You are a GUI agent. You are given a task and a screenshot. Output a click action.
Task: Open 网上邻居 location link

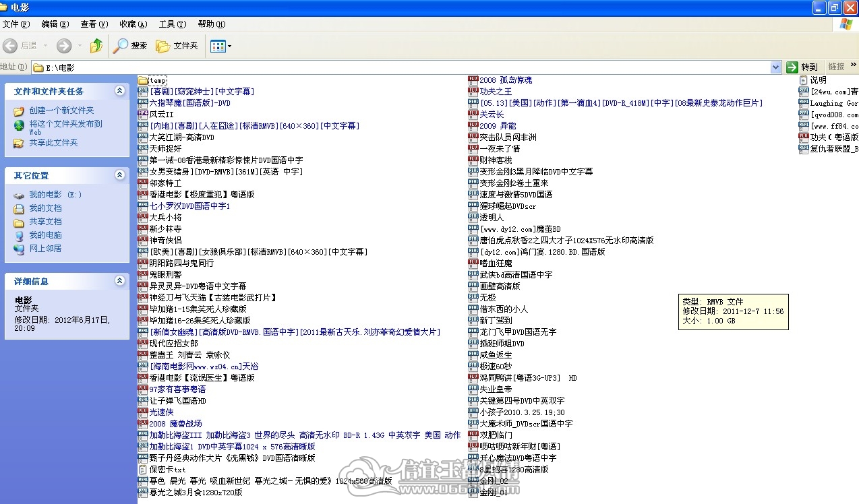(x=45, y=249)
